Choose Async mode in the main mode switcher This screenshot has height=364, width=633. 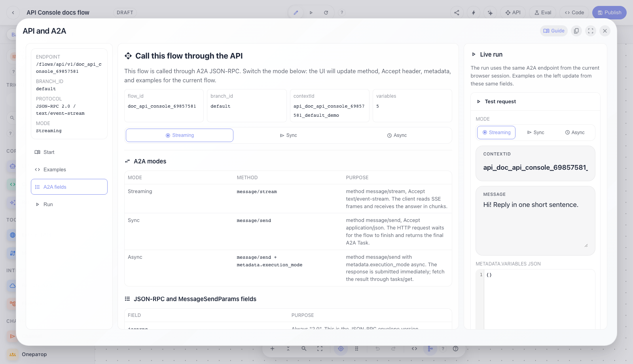(397, 135)
